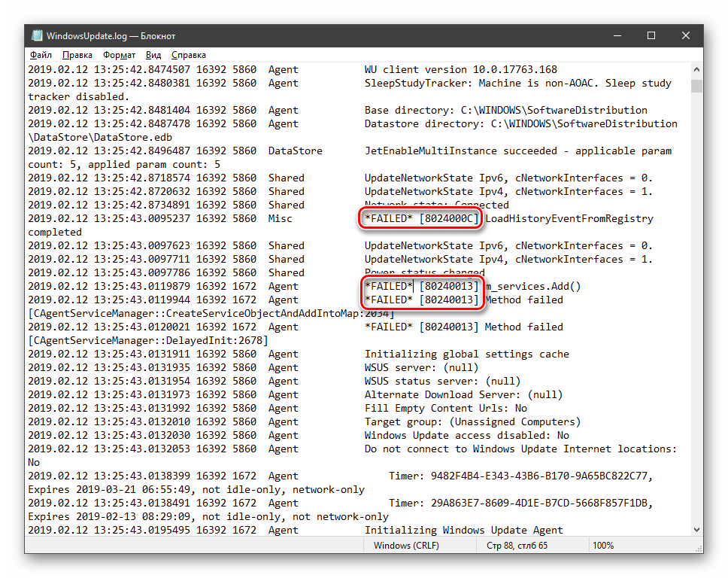Place cursor on the [8024000C] error code

448,219
